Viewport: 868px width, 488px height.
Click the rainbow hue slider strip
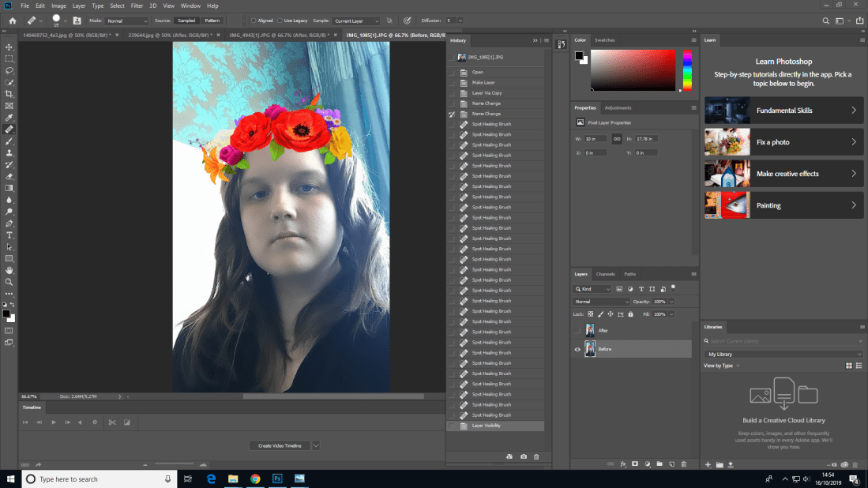(x=687, y=71)
